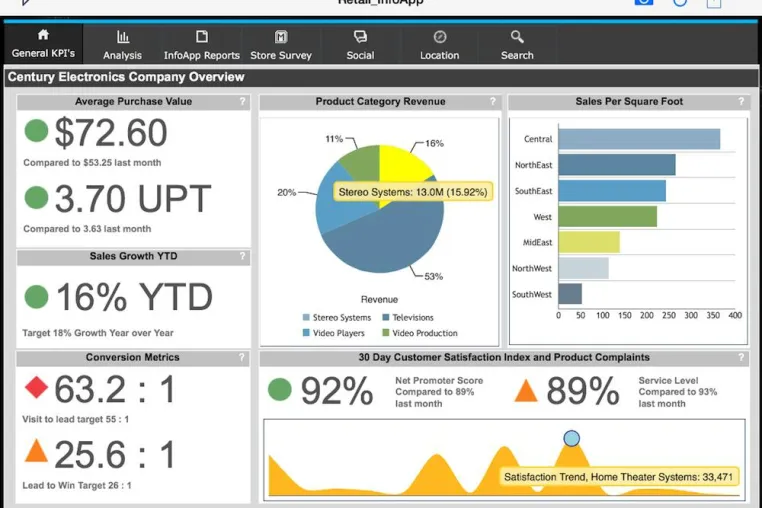Click 'Target 18% Growth Year over Year' text
762x508 pixels.
point(98,333)
